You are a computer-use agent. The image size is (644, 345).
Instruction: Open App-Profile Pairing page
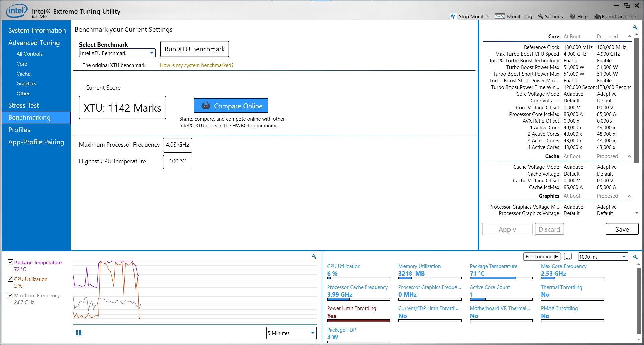click(36, 142)
